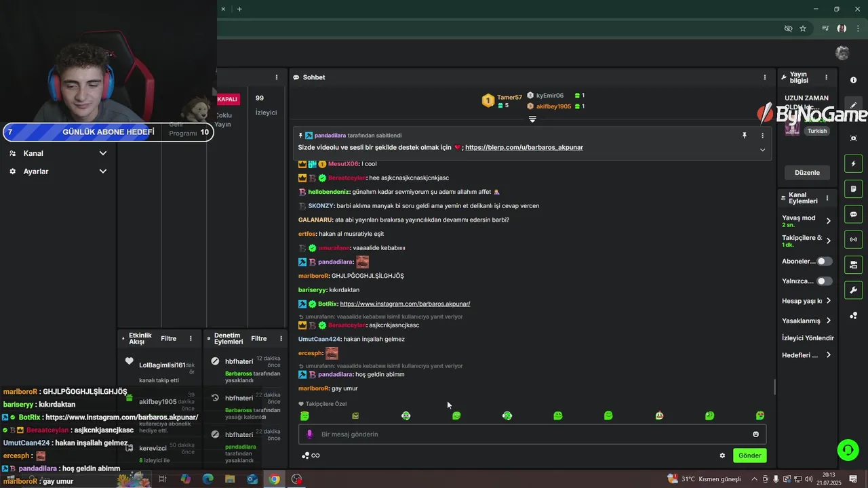This screenshot has width=868, height=488.
Task: Open the emoji picker in message box
Action: click(755, 434)
